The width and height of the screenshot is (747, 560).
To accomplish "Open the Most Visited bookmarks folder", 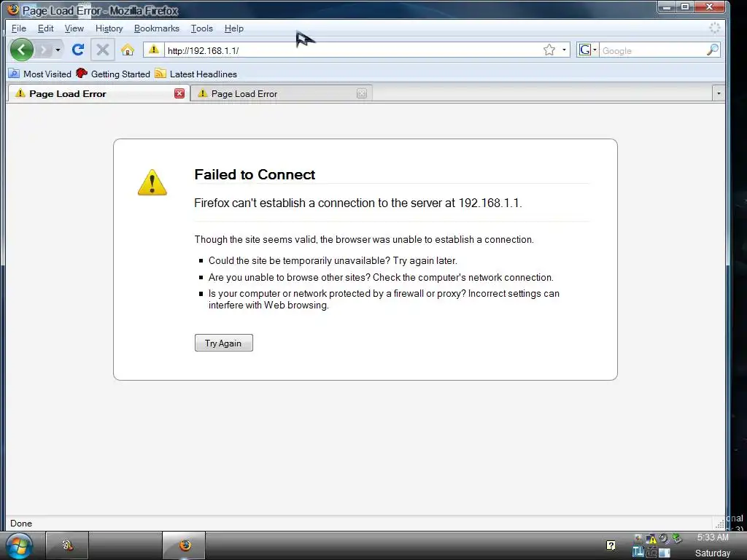I will [40, 74].
